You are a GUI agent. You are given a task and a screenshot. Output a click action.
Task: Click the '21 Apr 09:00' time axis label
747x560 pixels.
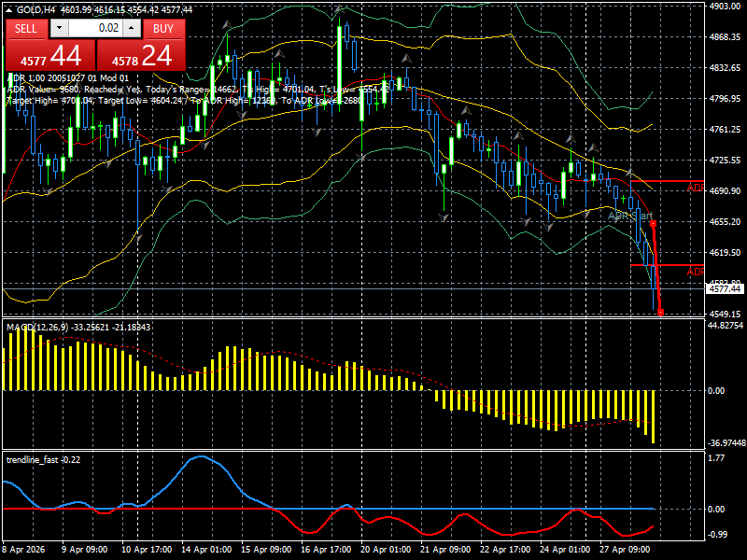coord(445,550)
